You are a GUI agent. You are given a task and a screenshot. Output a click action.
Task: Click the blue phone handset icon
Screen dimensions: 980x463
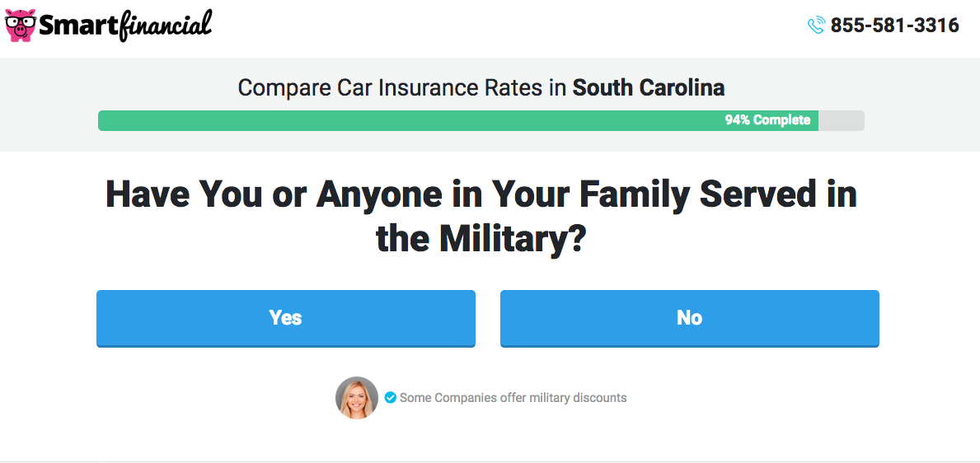coord(816,25)
